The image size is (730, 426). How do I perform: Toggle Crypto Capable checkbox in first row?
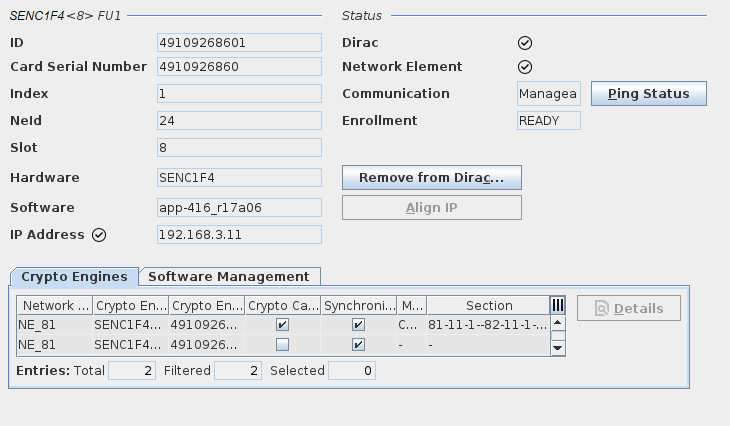coord(283,325)
